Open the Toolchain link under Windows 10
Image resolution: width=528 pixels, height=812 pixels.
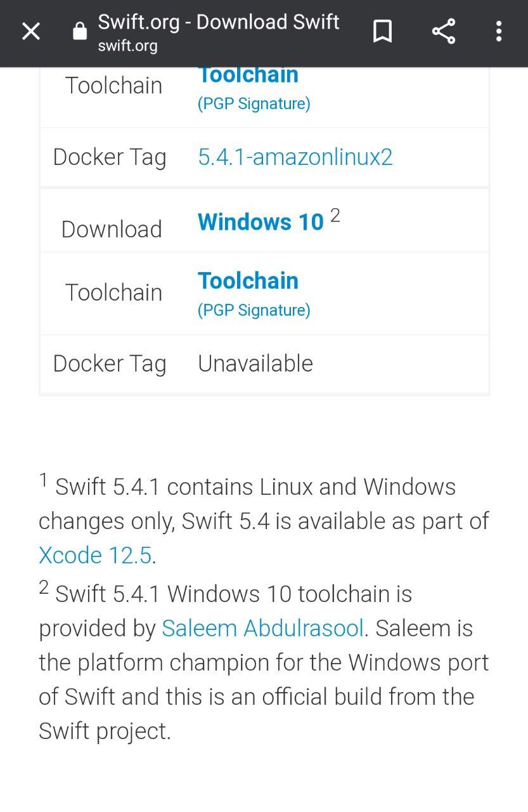tap(248, 280)
